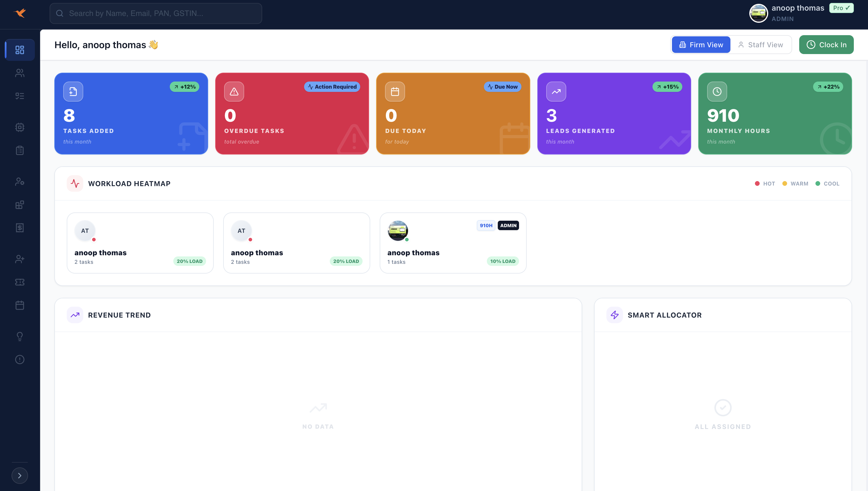Image resolution: width=868 pixels, height=491 pixels.
Task: Click the Automation chip icon in sidebar
Action: click(x=19, y=127)
